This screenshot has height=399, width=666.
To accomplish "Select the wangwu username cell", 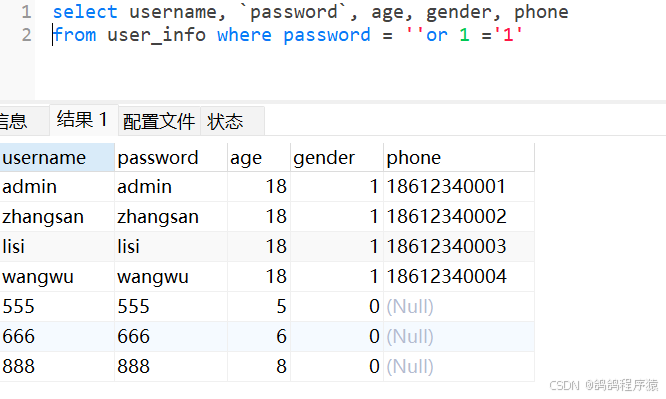I will (x=57, y=277).
